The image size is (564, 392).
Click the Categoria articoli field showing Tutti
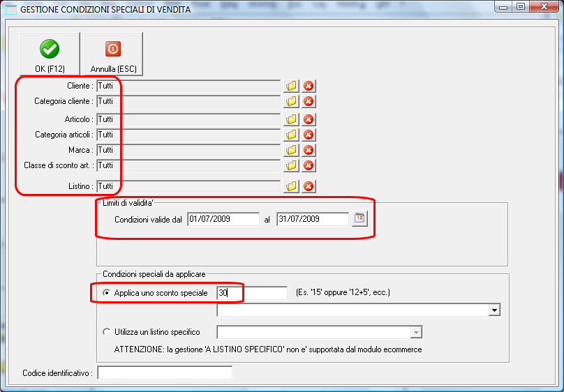[188, 135]
